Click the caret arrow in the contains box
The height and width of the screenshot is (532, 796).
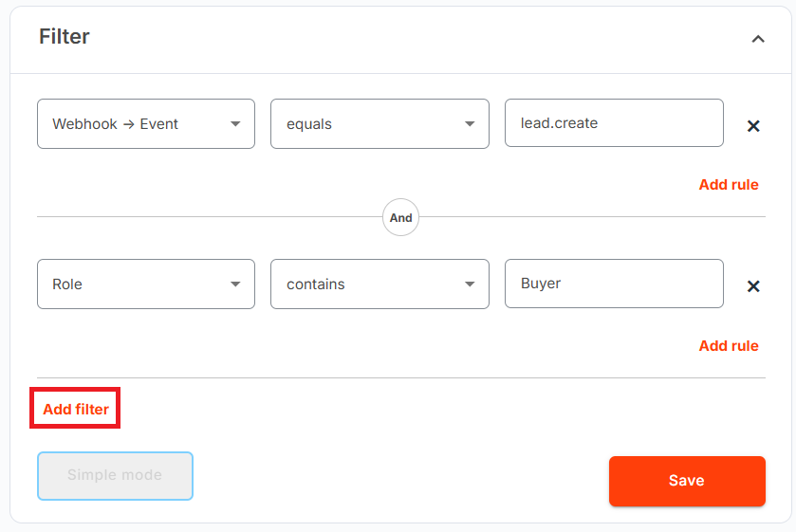tap(470, 284)
